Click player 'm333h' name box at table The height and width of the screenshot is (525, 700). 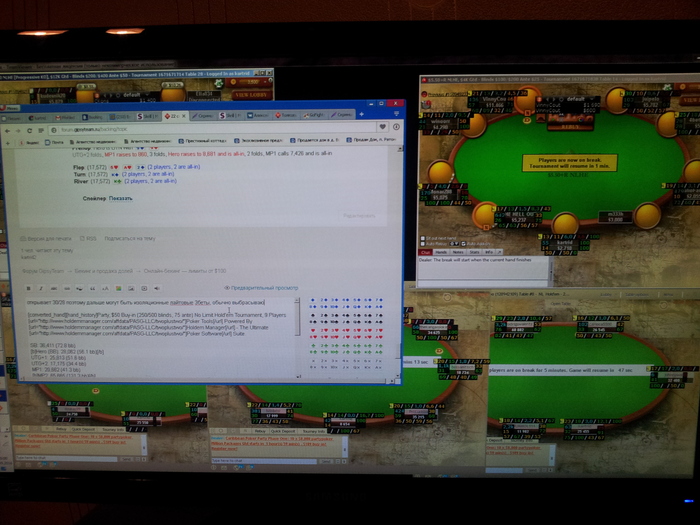[615, 217]
